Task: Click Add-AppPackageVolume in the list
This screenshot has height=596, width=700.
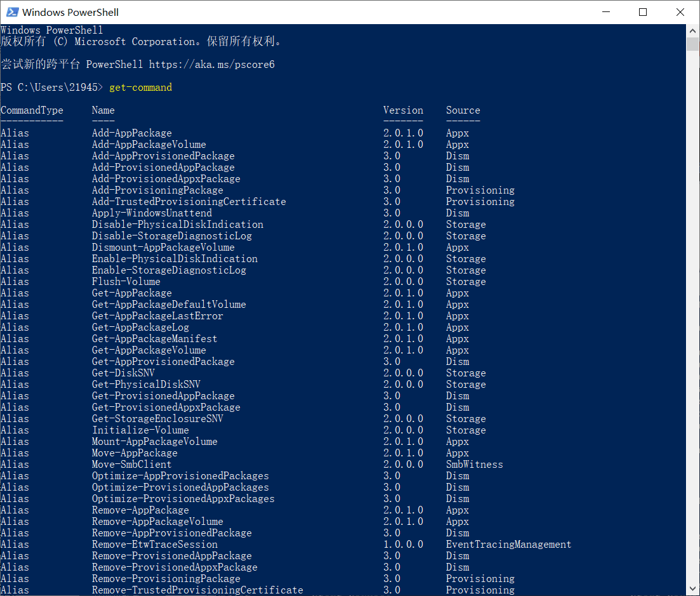Action: point(149,145)
